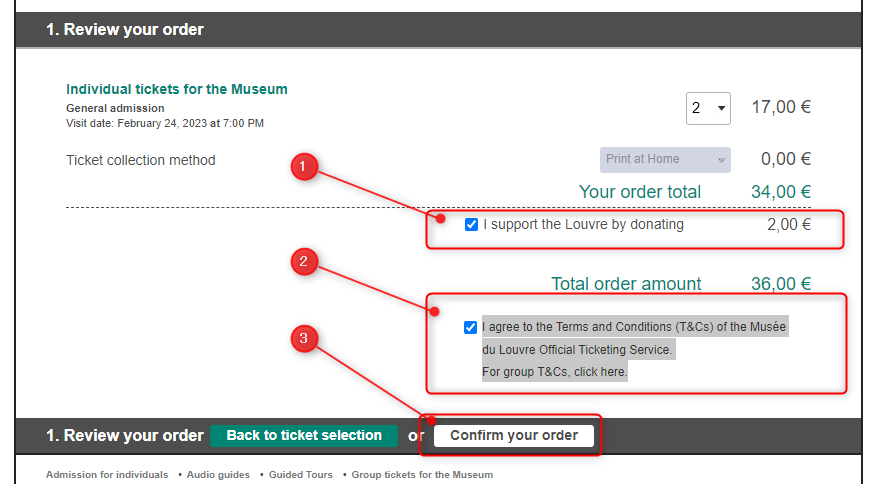885x484 pixels.
Task: Open Admission for individuals footer link
Action: coord(107,474)
